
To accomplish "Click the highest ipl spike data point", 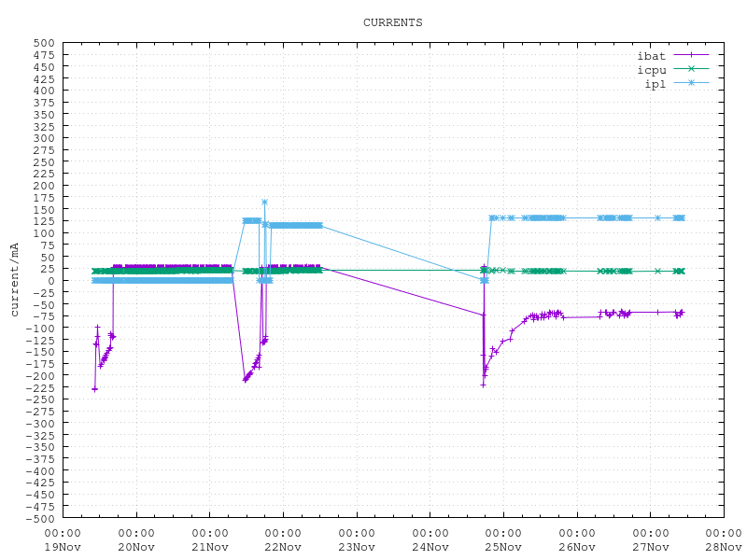I will 264,202.
